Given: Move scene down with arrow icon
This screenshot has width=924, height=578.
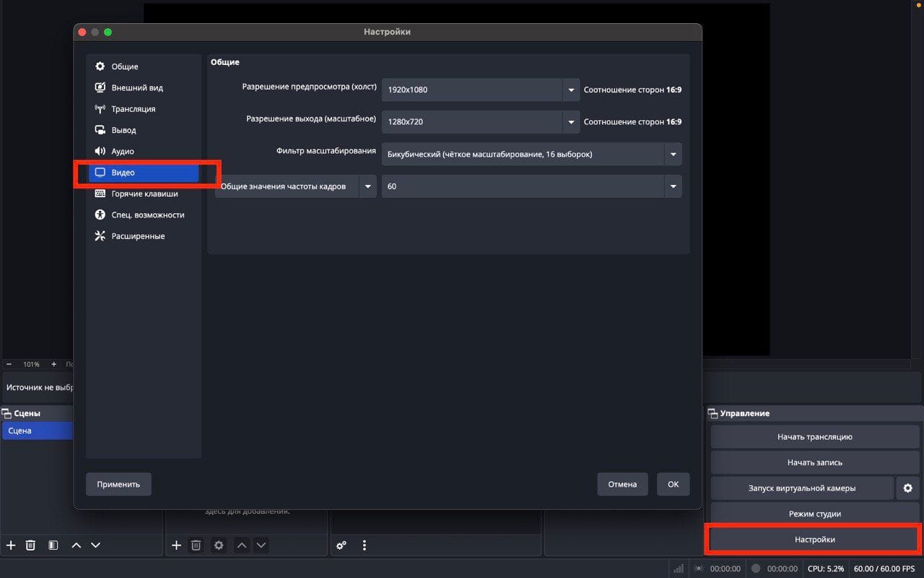Looking at the screenshot, I should click(x=95, y=545).
